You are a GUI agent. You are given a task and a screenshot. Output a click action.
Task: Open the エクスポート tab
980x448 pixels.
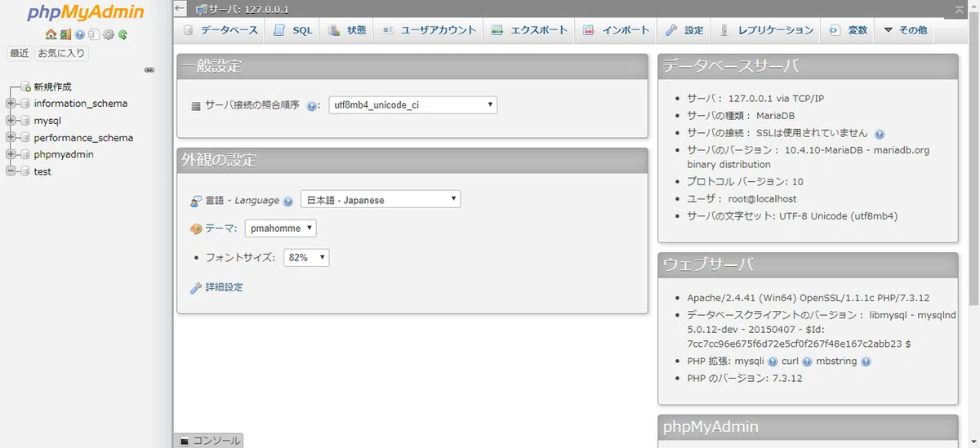coord(529,30)
